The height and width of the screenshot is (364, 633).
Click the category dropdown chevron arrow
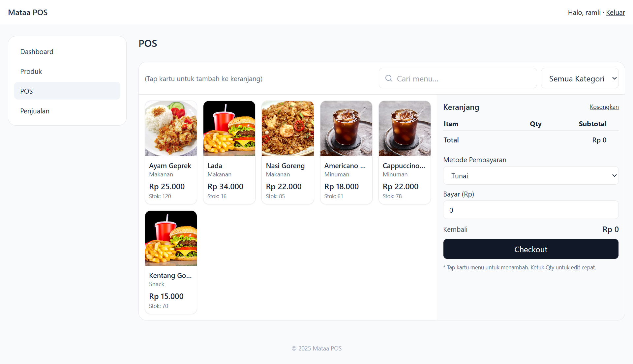coord(614,78)
